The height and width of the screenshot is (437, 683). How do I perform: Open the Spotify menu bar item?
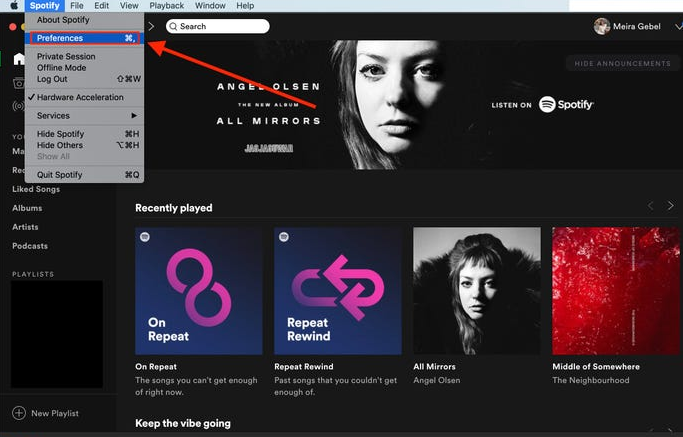click(45, 6)
